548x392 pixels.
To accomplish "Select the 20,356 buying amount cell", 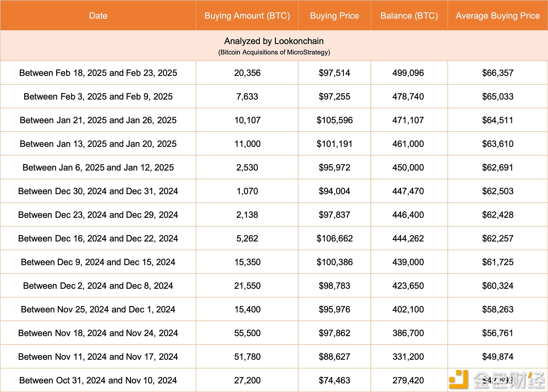I will pos(247,73).
